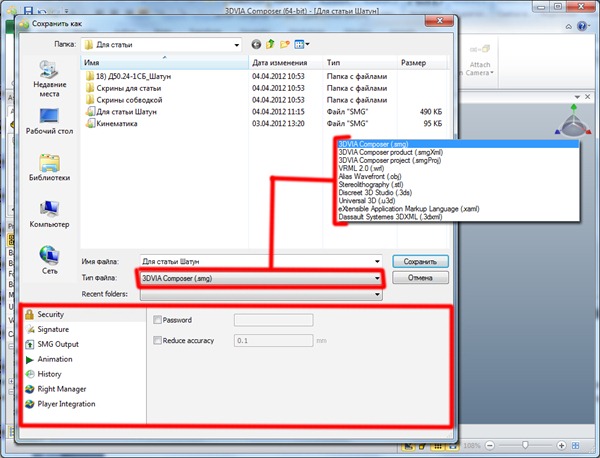
Task: Choose 3DVIA Composer project (.smgProj) format
Action: (x=458, y=160)
